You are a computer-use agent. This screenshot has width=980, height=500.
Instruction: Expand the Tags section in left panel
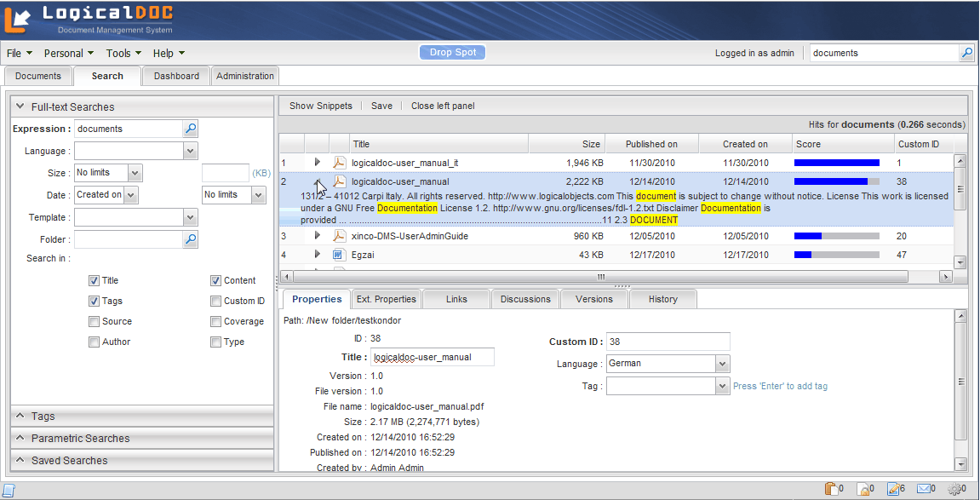pyautogui.click(x=142, y=417)
